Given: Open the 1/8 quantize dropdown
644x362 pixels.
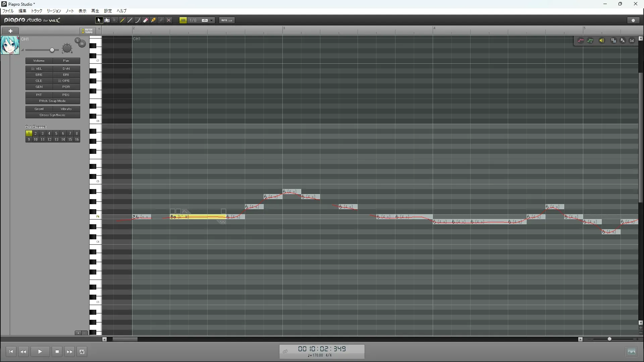Looking at the screenshot, I should (212, 20).
